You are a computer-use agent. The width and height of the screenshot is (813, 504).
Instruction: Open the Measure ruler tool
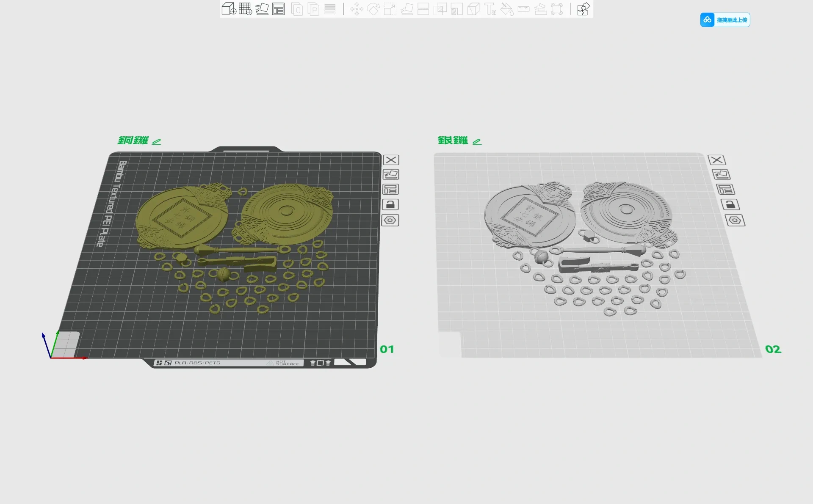tap(524, 9)
